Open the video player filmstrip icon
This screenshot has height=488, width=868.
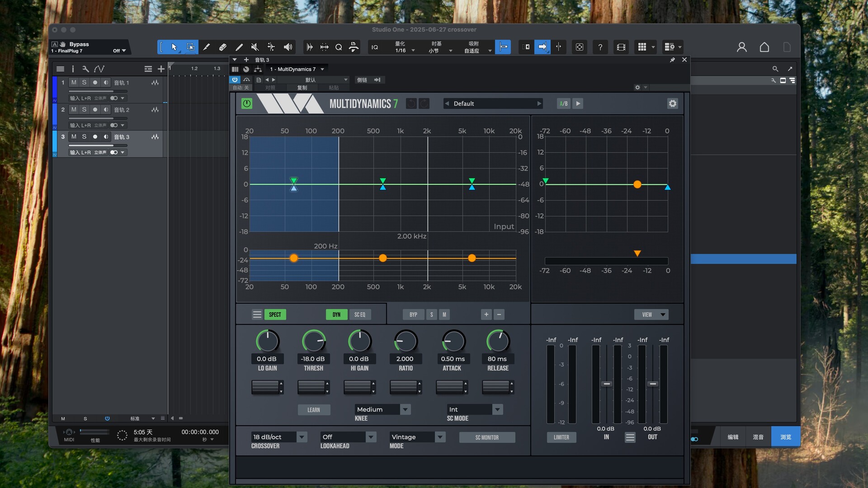(x=621, y=47)
